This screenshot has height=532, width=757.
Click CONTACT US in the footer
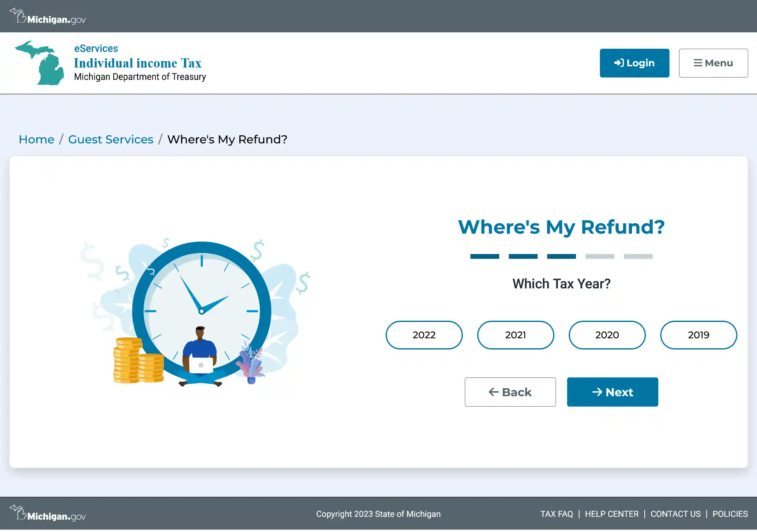click(x=675, y=514)
